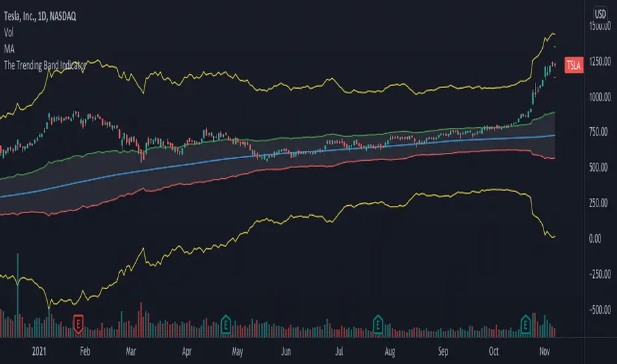This screenshot has width=617, height=364.
Task: Select the Vol indicator legend
Action: point(9,32)
